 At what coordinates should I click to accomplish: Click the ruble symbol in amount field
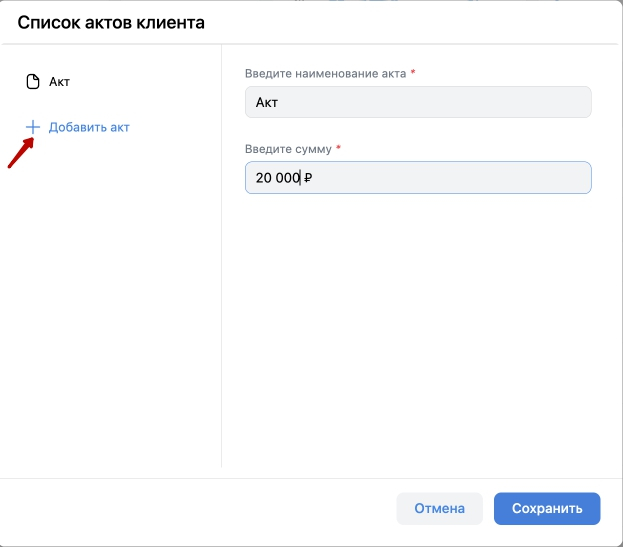point(309,178)
